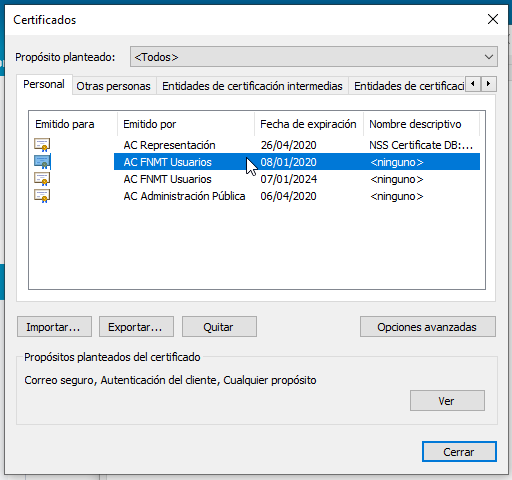Click the dropdown arrow next to <Todos>
The width and height of the screenshot is (512, 480).
point(489,57)
